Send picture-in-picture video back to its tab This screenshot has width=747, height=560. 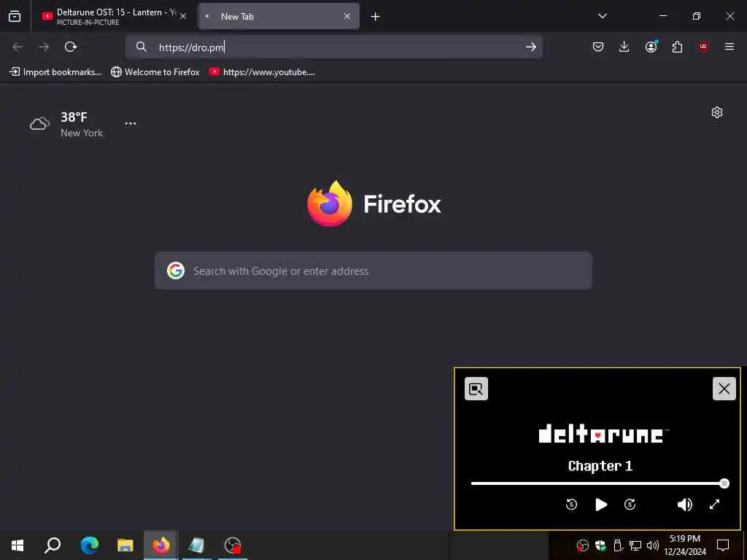[x=476, y=389]
